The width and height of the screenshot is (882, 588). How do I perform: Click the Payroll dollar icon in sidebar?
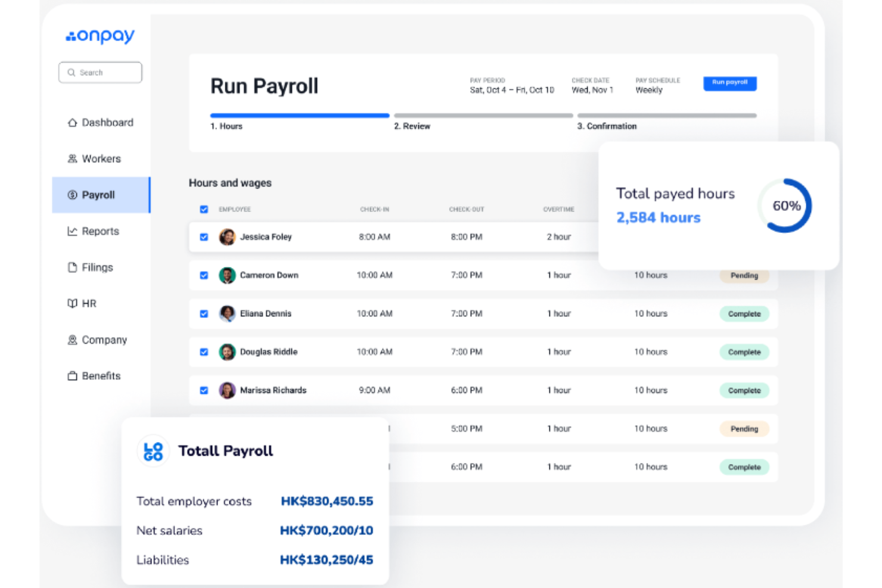72,195
